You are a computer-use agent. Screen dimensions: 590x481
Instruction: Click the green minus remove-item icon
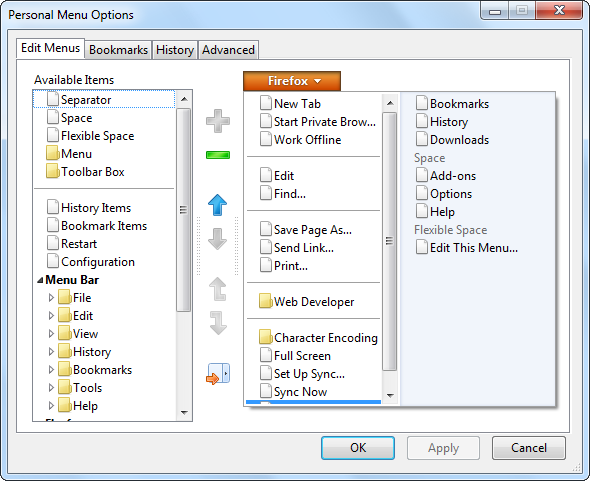pyautogui.click(x=218, y=155)
